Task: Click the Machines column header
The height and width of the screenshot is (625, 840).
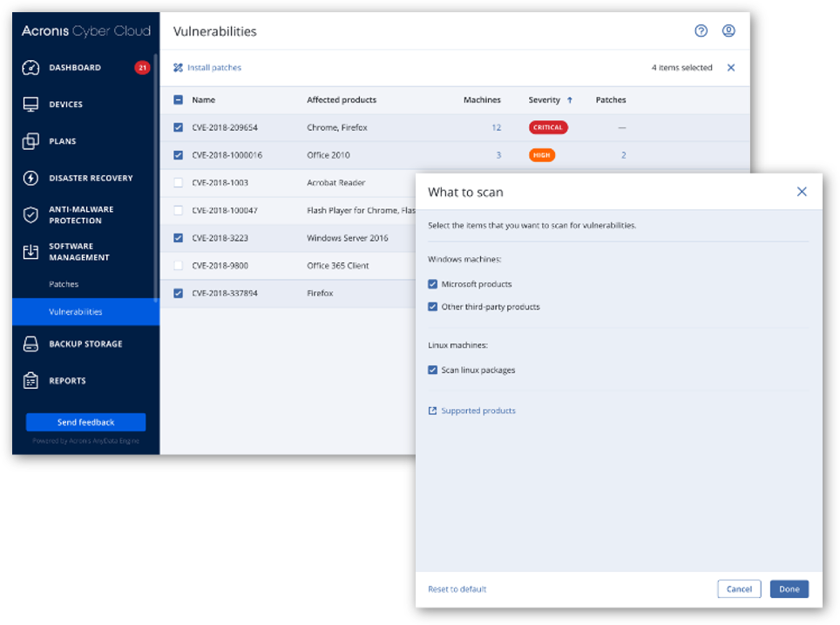Action: [x=482, y=99]
